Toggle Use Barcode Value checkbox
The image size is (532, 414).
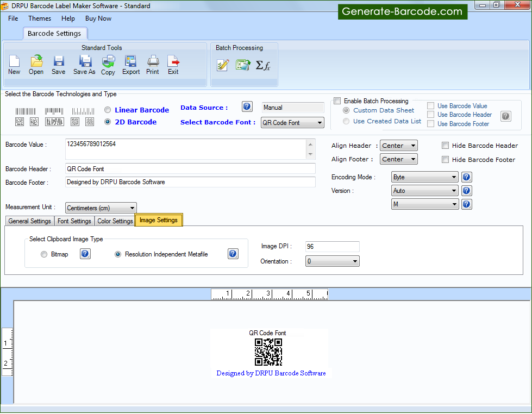click(430, 106)
